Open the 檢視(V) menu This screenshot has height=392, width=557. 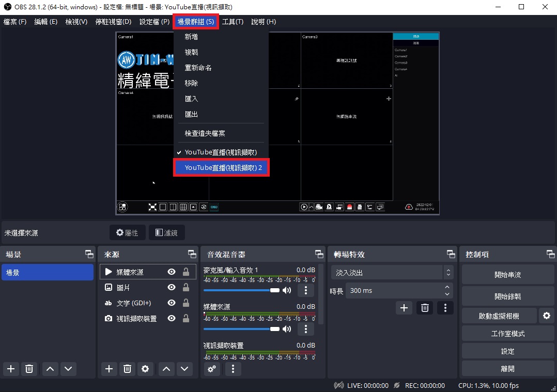[x=76, y=22]
